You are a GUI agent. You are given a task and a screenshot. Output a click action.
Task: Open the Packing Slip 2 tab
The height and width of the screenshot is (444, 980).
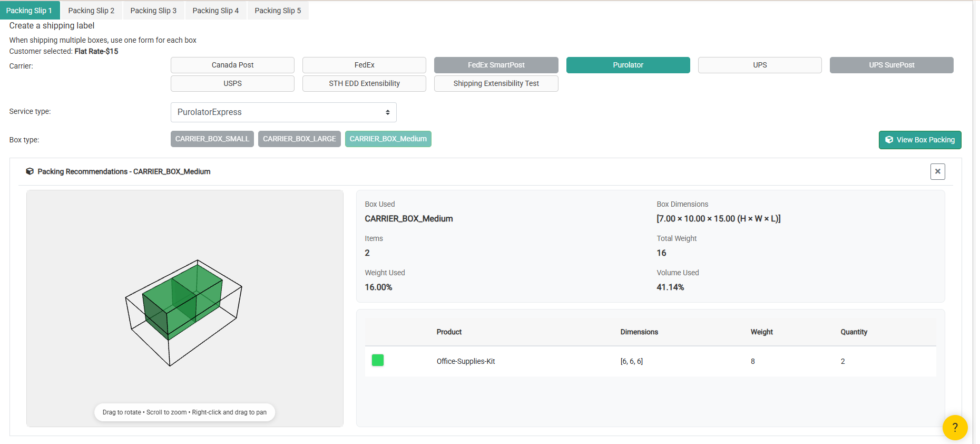pyautogui.click(x=91, y=11)
